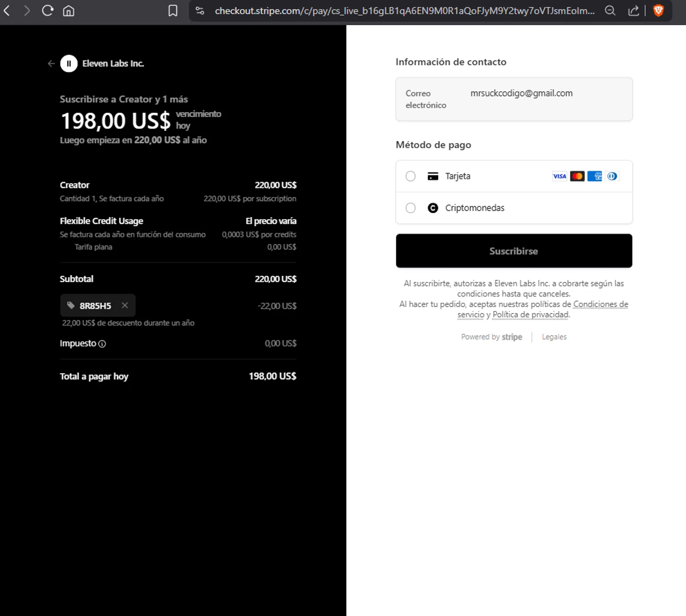This screenshot has height=616, width=686.
Task: Click the 'Tarifa plana' text
Action: pyautogui.click(x=93, y=247)
